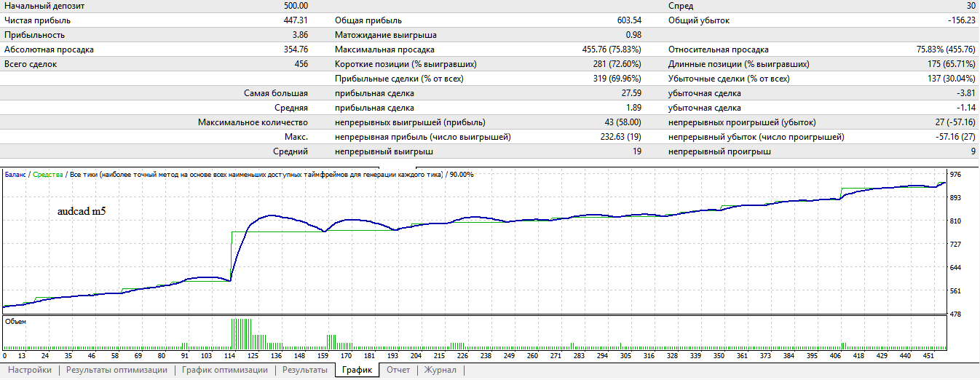Click the Самая большая row label
This screenshot has width=980, height=380.
[276, 93]
